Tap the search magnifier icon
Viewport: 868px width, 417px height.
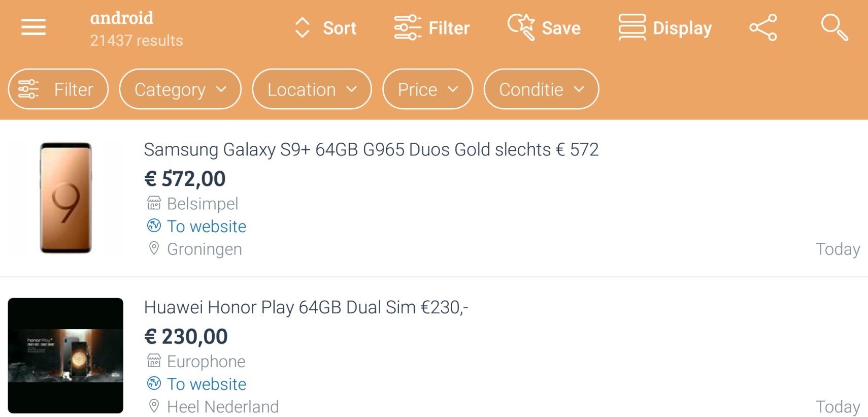(834, 27)
